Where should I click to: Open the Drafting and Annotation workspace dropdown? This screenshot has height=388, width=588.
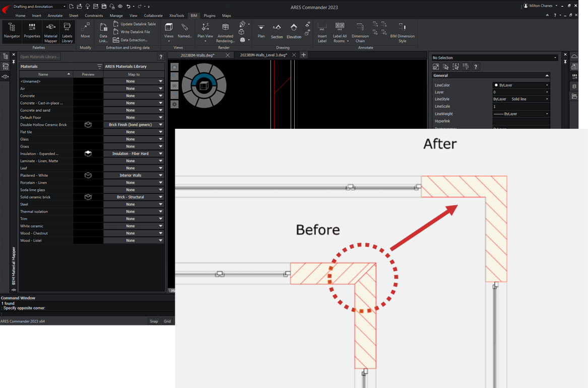point(39,7)
